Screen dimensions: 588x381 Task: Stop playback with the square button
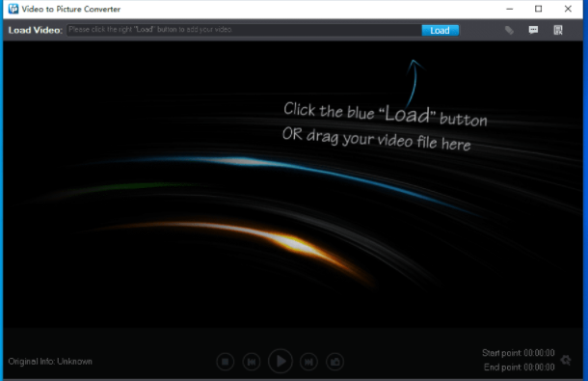226,362
